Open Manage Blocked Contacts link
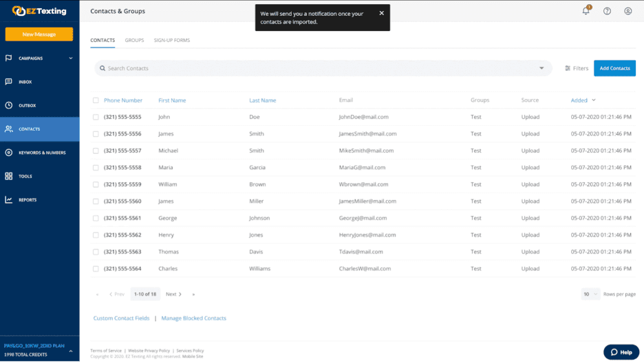This screenshot has height=363, width=644. (x=193, y=318)
